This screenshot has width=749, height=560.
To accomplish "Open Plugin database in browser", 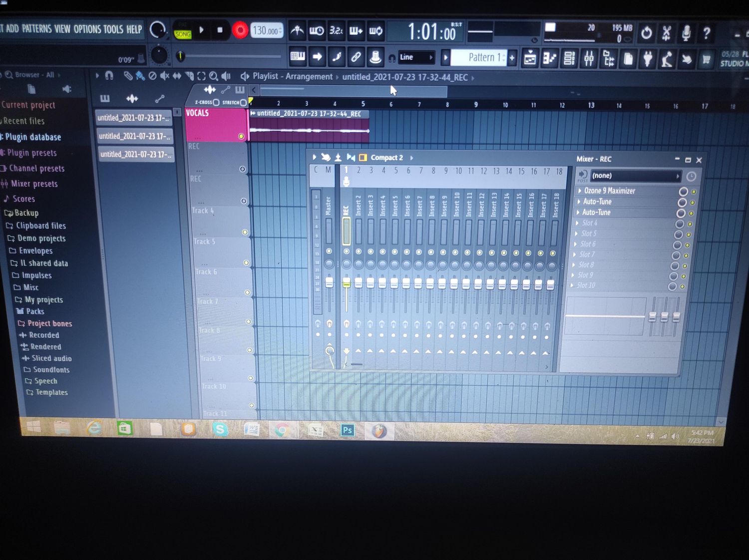I will pyautogui.click(x=32, y=137).
